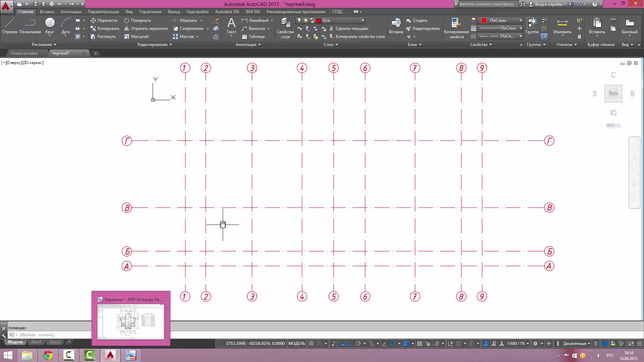Click the Массив (Array) tool
The width and height of the screenshot is (644, 362).
pyautogui.click(x=183, y=37)
